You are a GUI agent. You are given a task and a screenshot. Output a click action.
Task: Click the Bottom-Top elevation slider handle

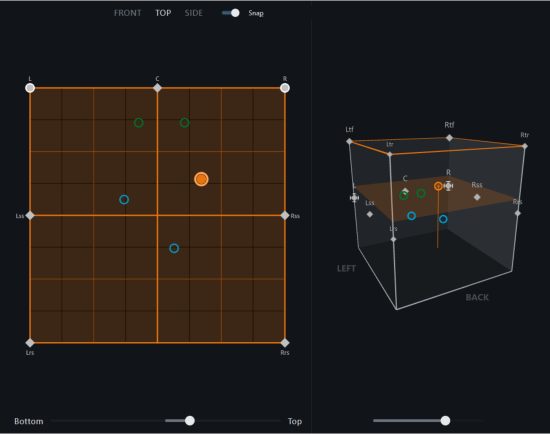[x=190, y=421]
